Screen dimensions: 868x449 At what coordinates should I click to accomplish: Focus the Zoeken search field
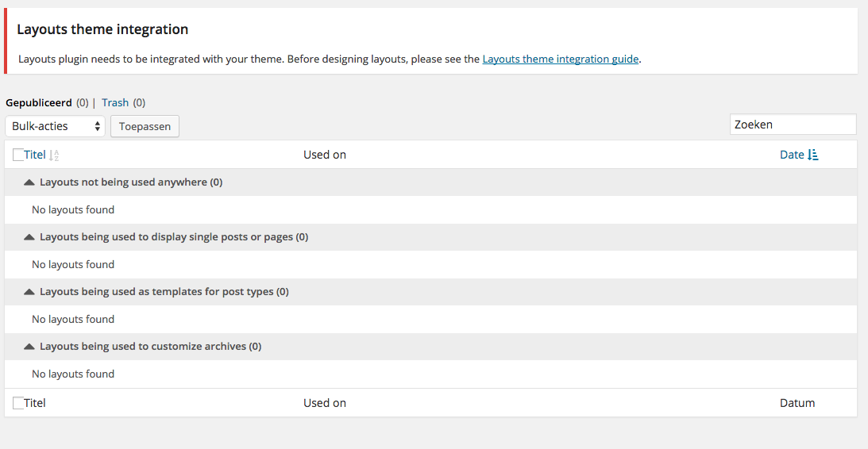793,125
